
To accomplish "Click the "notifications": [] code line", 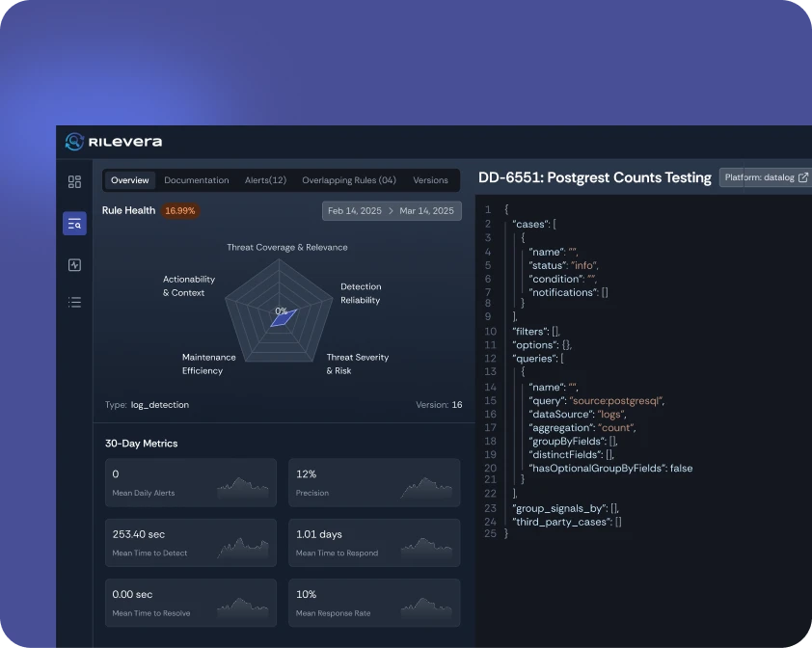I will [569, 292].
